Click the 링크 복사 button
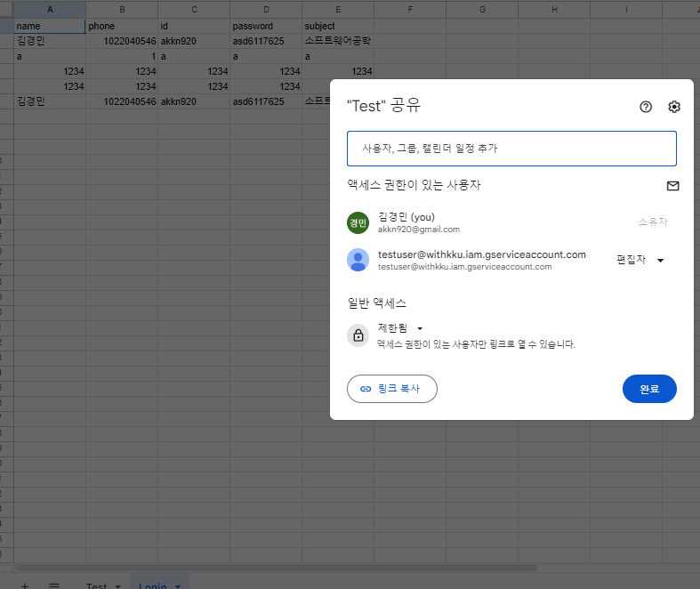This screenshot has width=700, height=589. pyautogui.click(x=392, y=389)
